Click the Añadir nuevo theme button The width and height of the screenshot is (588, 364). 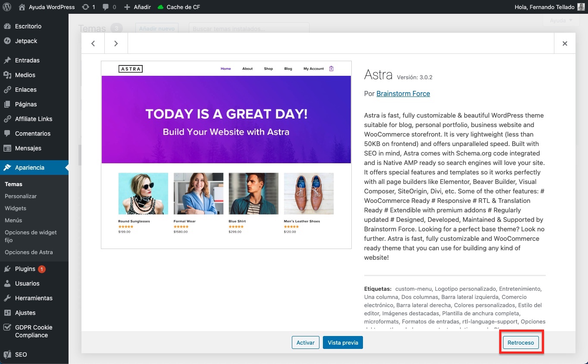(x=157, y=28)
